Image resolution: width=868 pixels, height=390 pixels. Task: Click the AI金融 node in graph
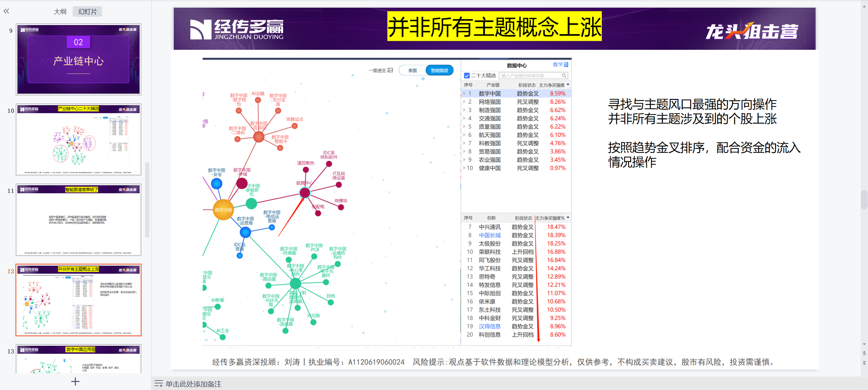point(258,100)
